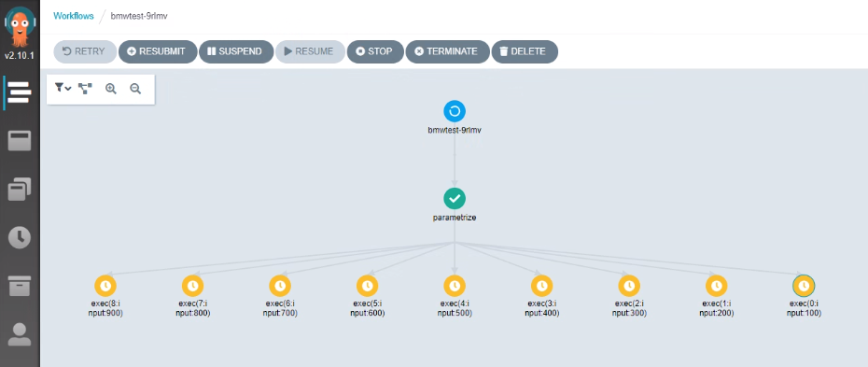
Task: Open the Workflow Templates sidebar icon
Action: tap(20, 141)
